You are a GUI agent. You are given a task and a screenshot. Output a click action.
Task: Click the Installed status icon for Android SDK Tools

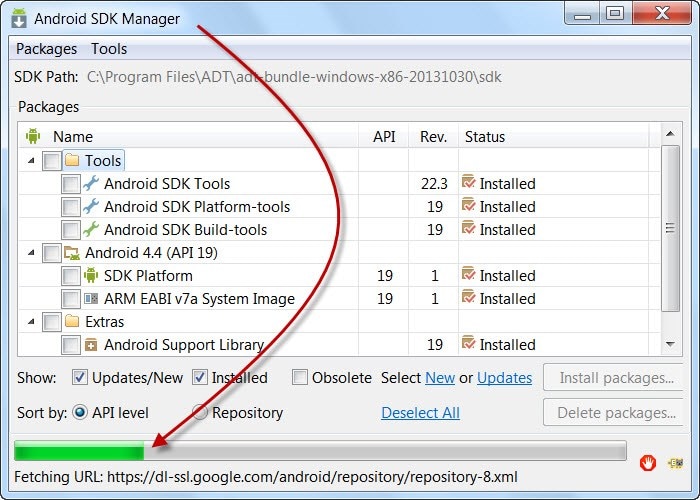(x=468, y=182)
